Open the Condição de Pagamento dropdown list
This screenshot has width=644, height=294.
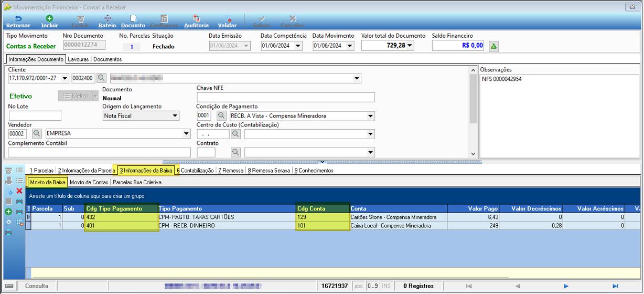click(371, 116)
